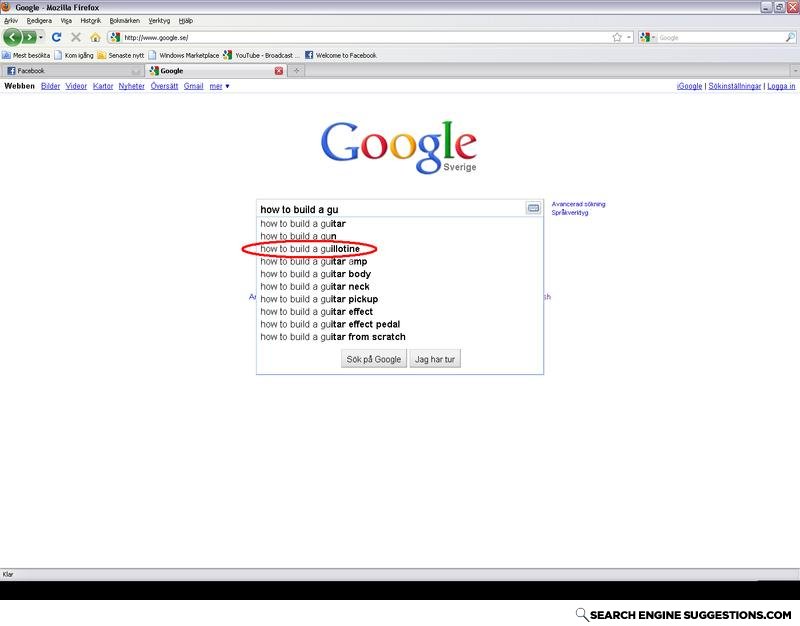Open the Visa menu
This screenshot has height=626, width=800.
pyautogui.click(x=66, y=21)
